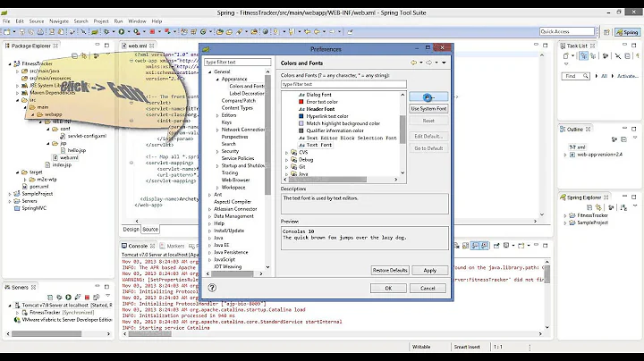This screenshot has width=644, height=361.
Task: Collapse the Appearance node in Preferences tree
Action: point(217,80)
